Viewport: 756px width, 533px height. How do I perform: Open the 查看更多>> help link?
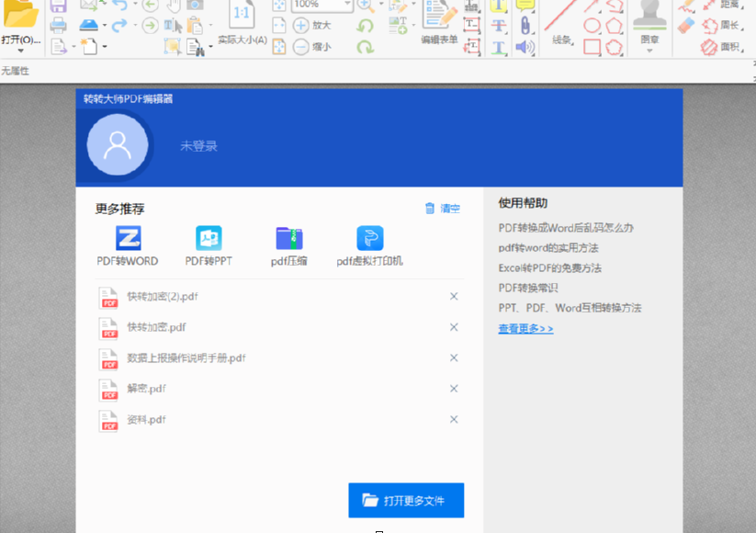click(525, 328)
